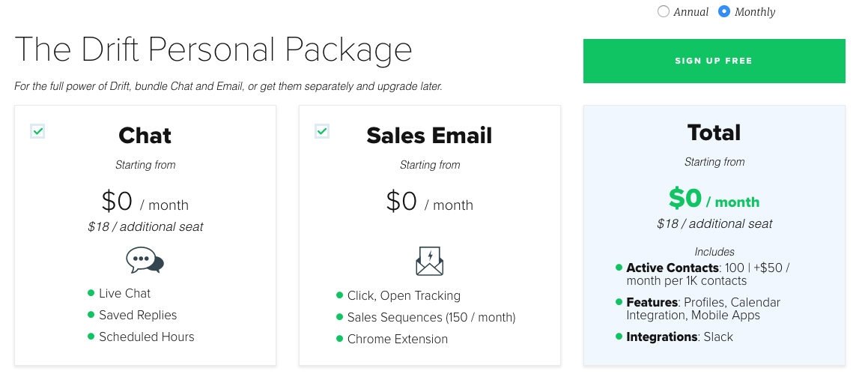Image resolution: width=868 pixels, height=380 pixels.
Task: Click Sales Sequences (150 / month) item
Action: point(431,317)
